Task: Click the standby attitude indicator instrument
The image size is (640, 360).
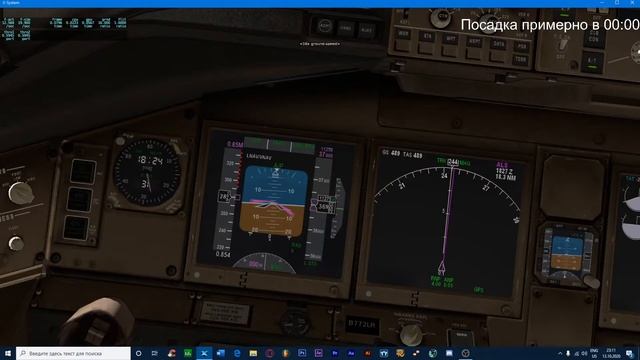Action: click(567, 253)
